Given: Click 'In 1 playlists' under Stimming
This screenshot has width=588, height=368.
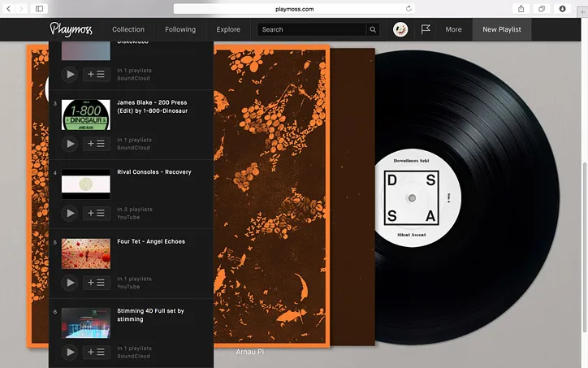Looking at the screenshot, I should [134, 349].
